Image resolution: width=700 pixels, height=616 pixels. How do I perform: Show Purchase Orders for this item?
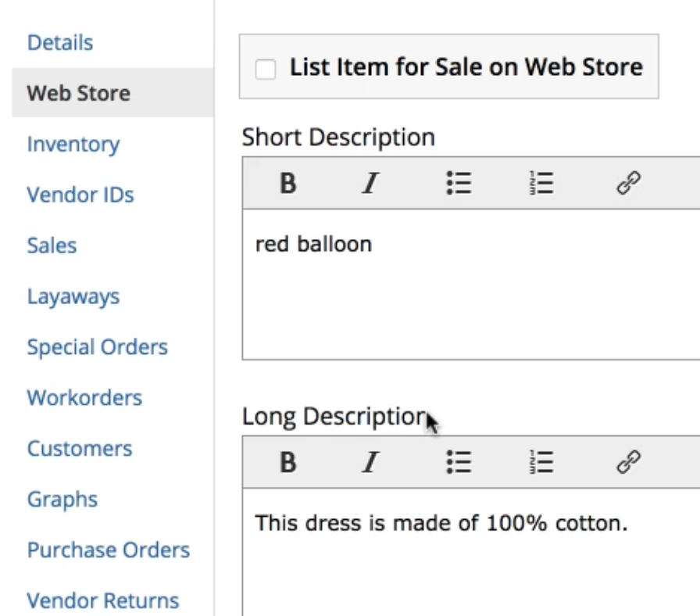click(109, 550)
